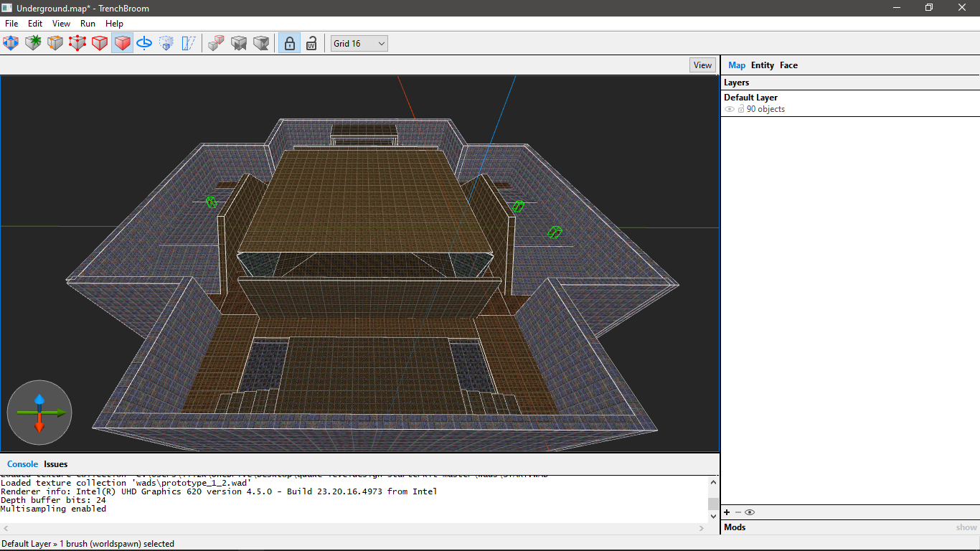Toggle Default Layer visibility eye
This screenshot has width=980, height=551.
pyautogui.click(x=730, y=109)
